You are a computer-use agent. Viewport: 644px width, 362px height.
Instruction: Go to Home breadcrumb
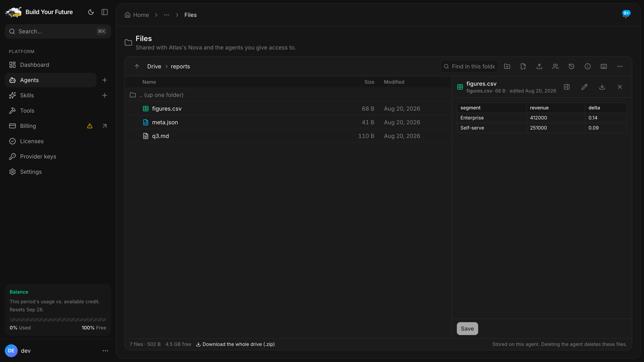tap(137, 15)
